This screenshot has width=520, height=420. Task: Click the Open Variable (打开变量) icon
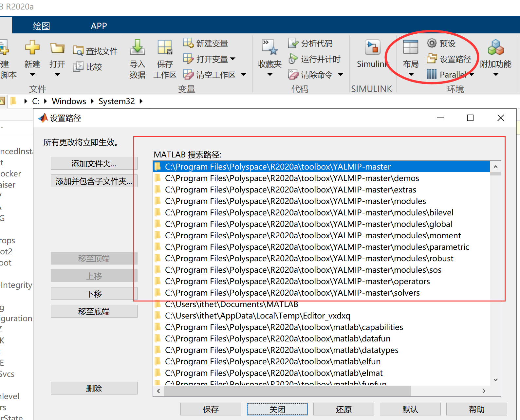[x=188, y=59]
